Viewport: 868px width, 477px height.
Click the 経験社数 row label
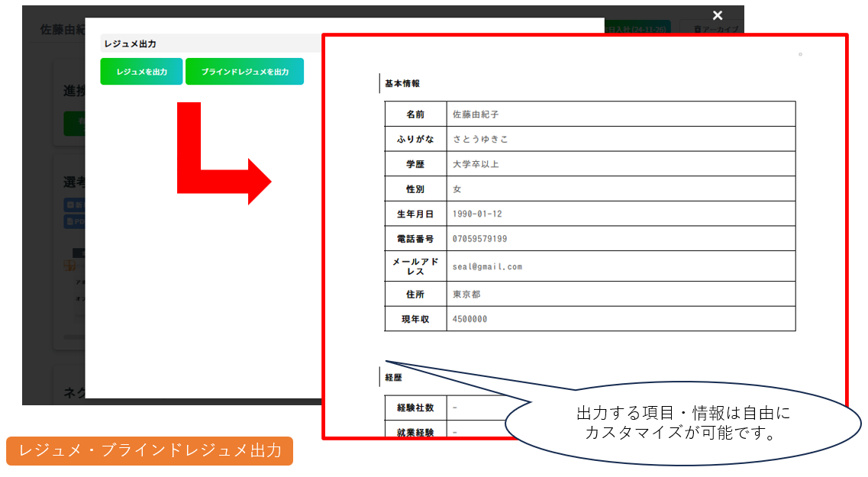coord(415,408)
